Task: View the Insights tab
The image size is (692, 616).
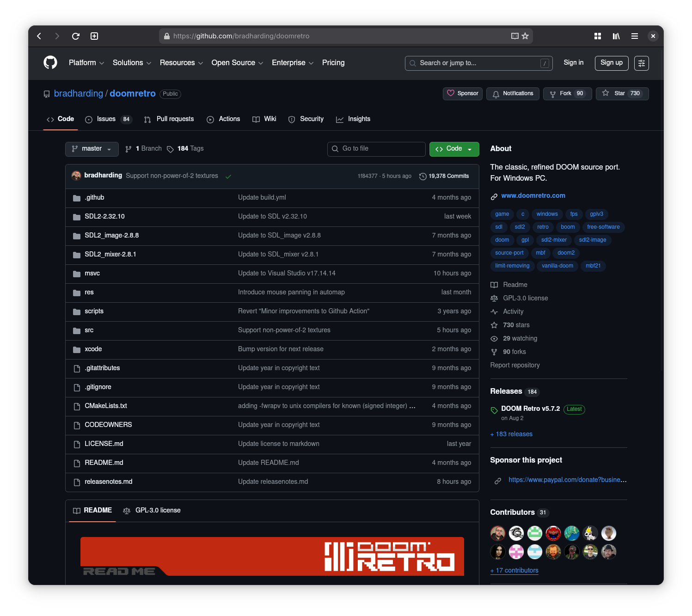Action: [x=353, y=119]
